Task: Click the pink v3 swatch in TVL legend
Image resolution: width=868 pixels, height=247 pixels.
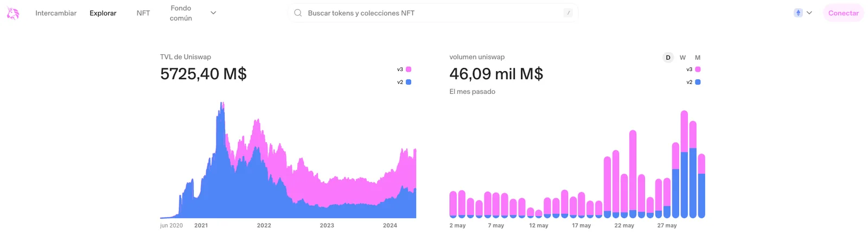Action: coord(409,69)
